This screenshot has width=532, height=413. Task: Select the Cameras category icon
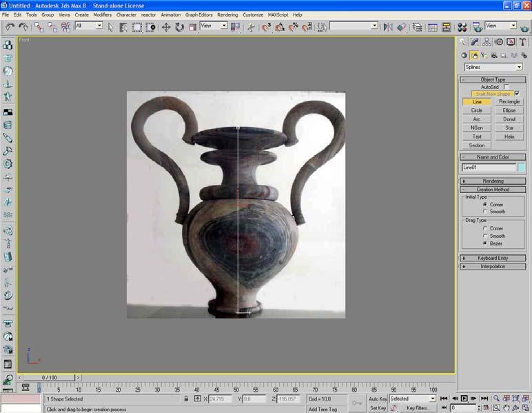494,55
